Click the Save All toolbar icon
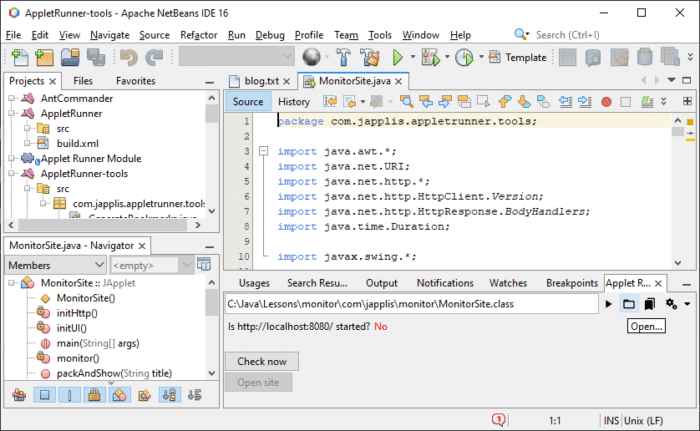 (x=96, y=57)
